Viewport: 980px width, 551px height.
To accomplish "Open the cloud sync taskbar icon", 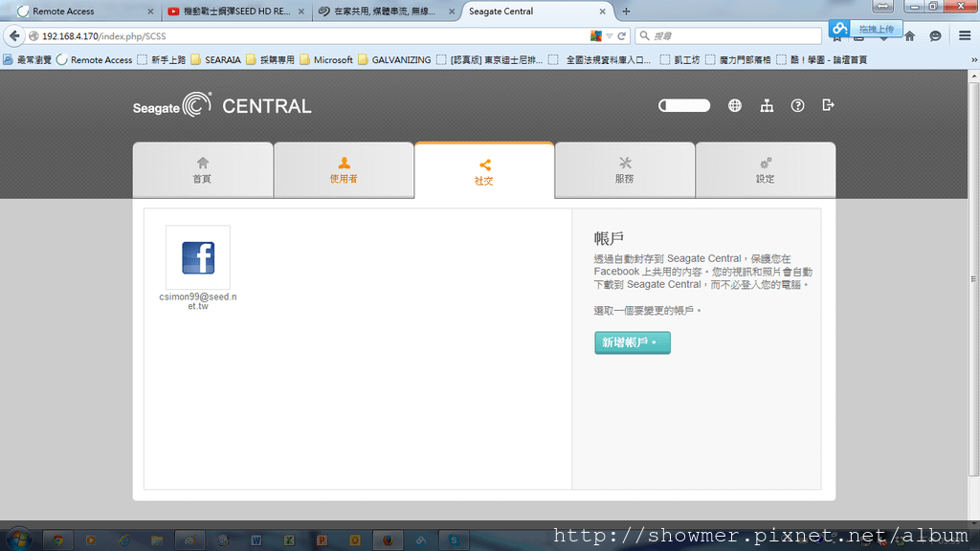I will 421,540.
